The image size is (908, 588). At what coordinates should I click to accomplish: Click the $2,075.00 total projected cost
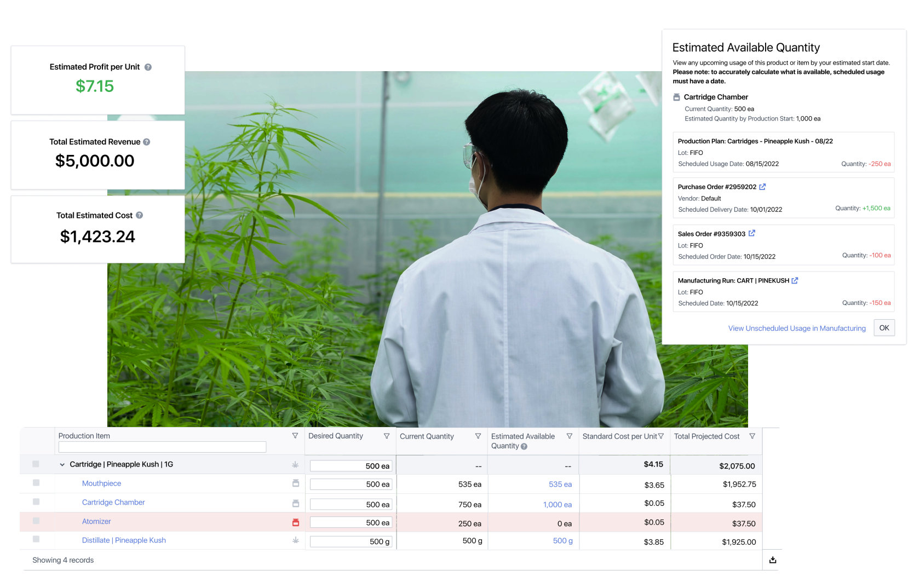click(737, 466)
